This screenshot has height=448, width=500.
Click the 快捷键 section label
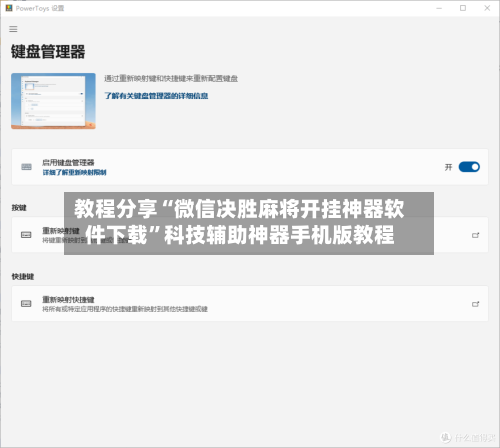tap(23, 276)
